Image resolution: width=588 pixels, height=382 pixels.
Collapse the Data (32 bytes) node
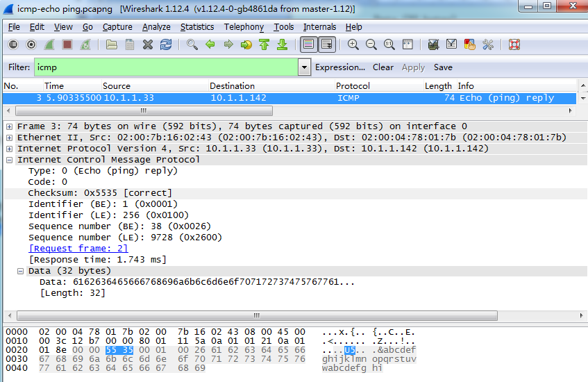click(x=21, y=271)
